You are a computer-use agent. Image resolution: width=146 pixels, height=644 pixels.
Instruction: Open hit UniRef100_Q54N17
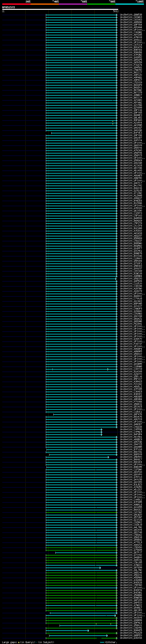131,608
